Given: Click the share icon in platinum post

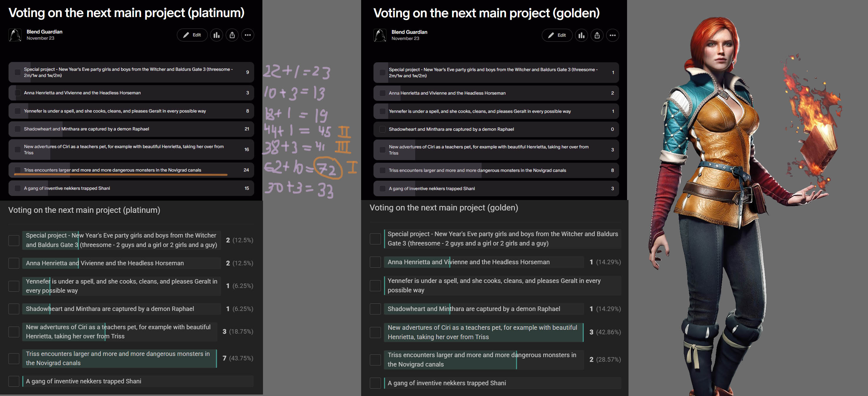Looking at the screenshot, I should tap(232, 35).
